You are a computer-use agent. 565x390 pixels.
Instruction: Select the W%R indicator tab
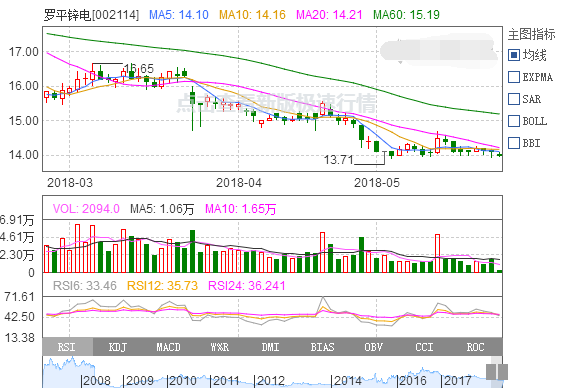pos(220,347)
